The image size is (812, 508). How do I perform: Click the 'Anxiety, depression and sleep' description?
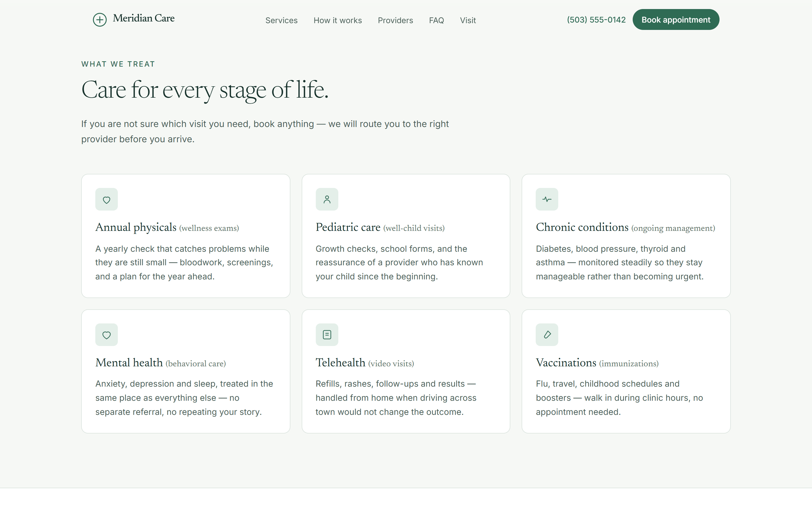[184, 398]
